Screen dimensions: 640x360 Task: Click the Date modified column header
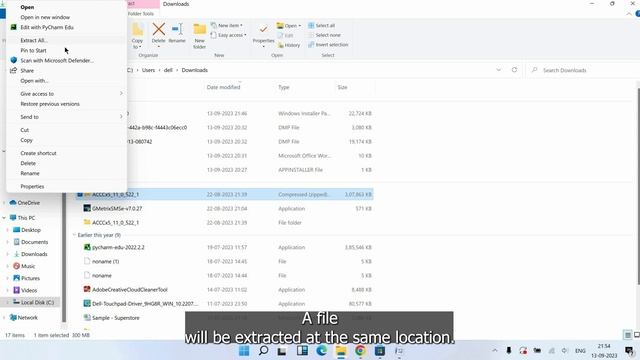223,87
